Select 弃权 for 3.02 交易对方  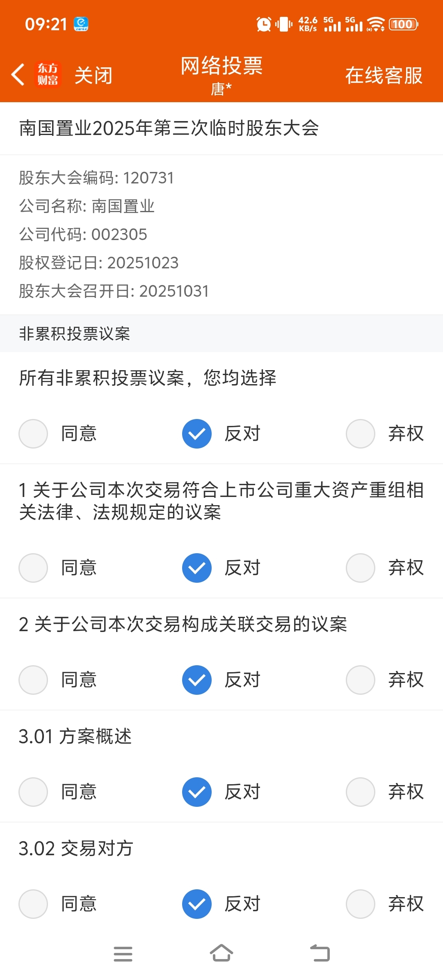click(x=361, y=904)
